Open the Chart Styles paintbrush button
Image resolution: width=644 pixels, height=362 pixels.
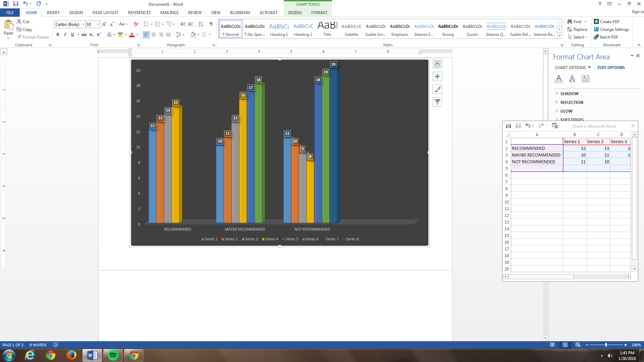pyautogui.click(x=437, y=89)
